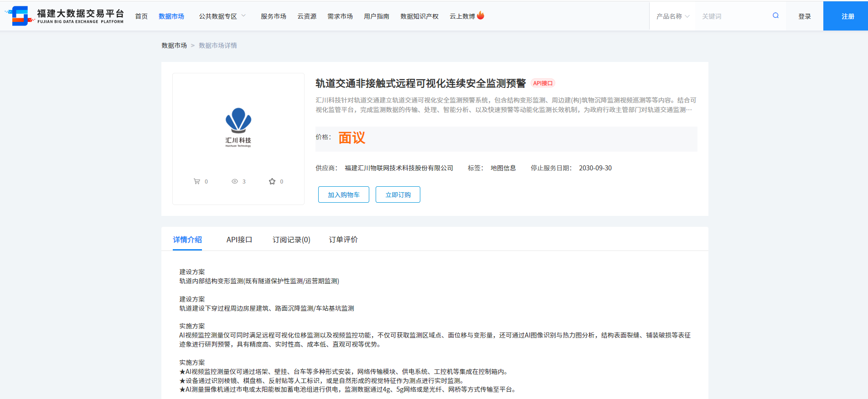Screen dimensions: 868x399
Task: Click the line 轨道内部结构变形监测
Action: coord(259,281)
